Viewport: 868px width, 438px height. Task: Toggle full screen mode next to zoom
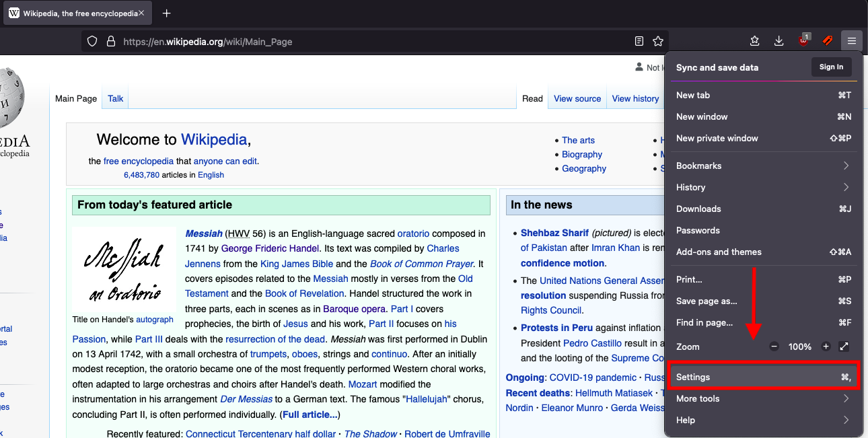tap(844, 346)
